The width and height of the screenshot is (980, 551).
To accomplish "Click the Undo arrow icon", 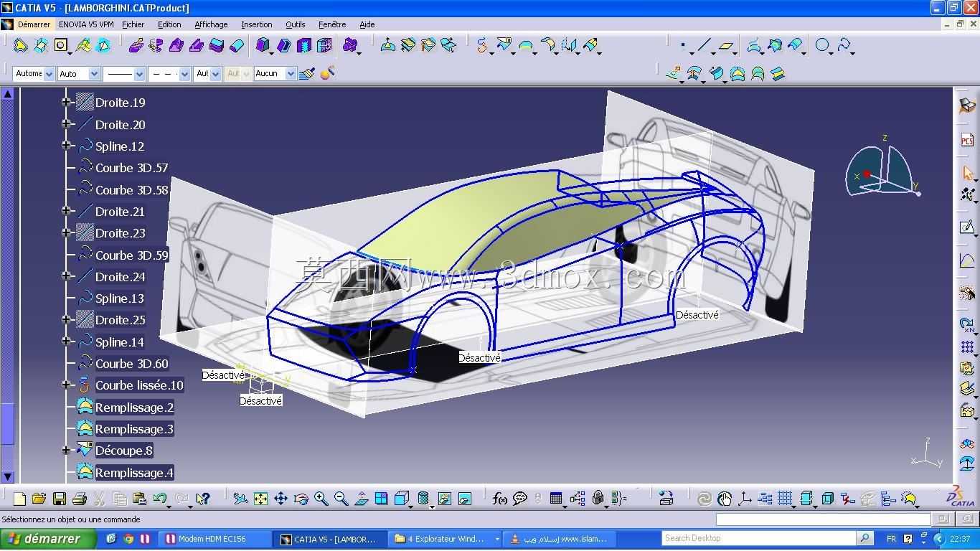I will coord(160,499).
